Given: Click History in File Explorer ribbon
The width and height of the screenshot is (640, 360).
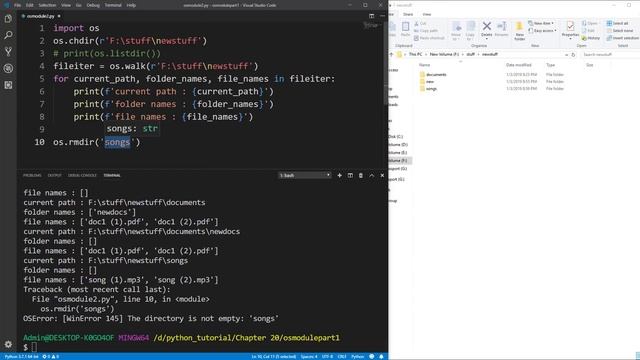Looking at the screenshot, I should pos(591,38).
